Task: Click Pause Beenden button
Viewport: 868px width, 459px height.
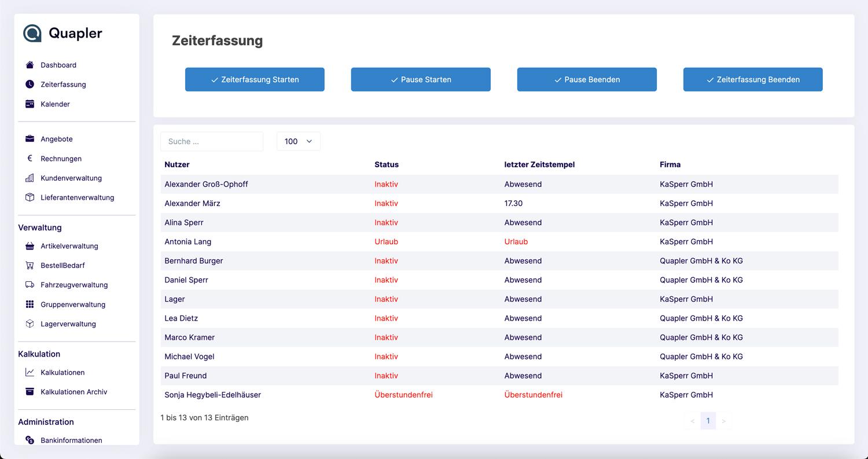Action: [x=587, y=79]
